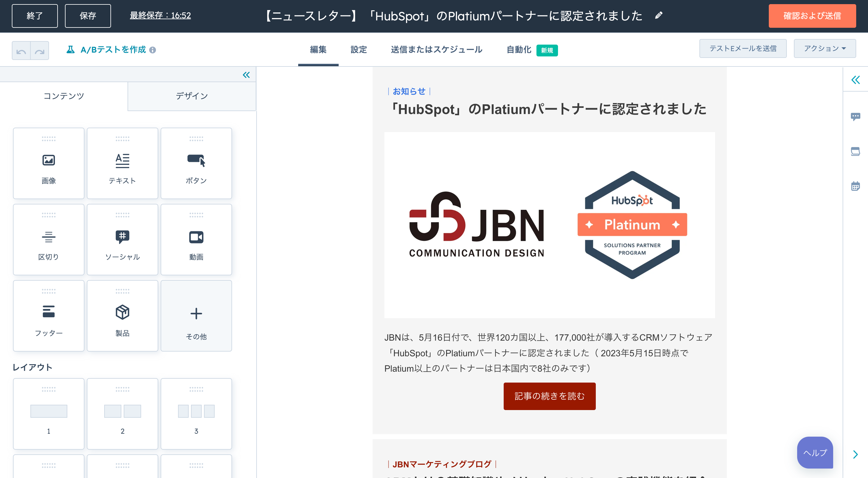Switch to the コンテンツ tab
868x478 pixels.
pyautogui.click(x=64, y=96)
